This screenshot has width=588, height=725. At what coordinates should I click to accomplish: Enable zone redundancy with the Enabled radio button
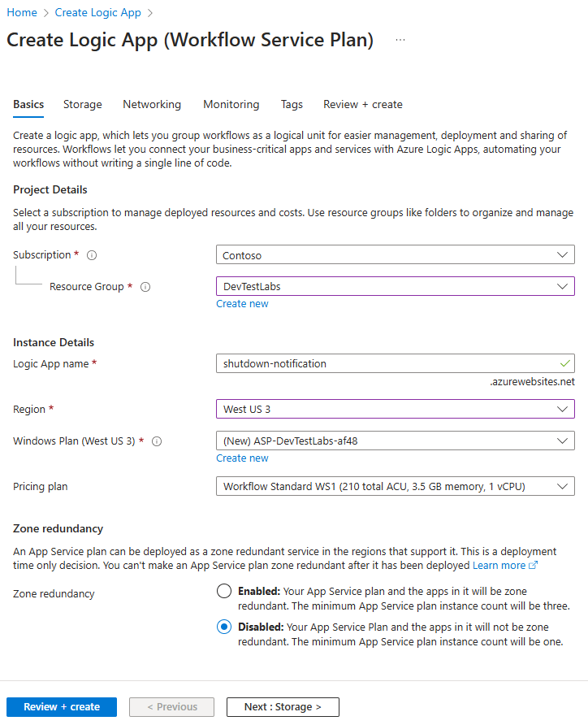coord(224,591)
